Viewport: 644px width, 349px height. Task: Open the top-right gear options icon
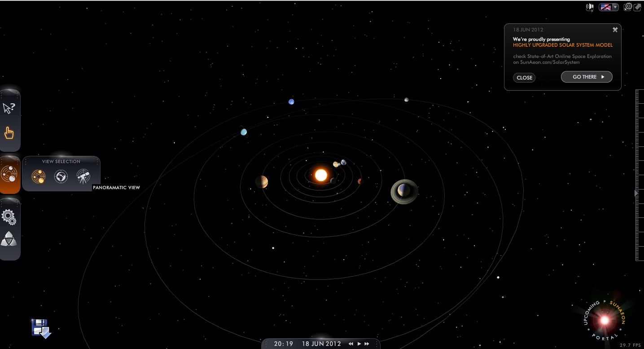pos(628,7)
